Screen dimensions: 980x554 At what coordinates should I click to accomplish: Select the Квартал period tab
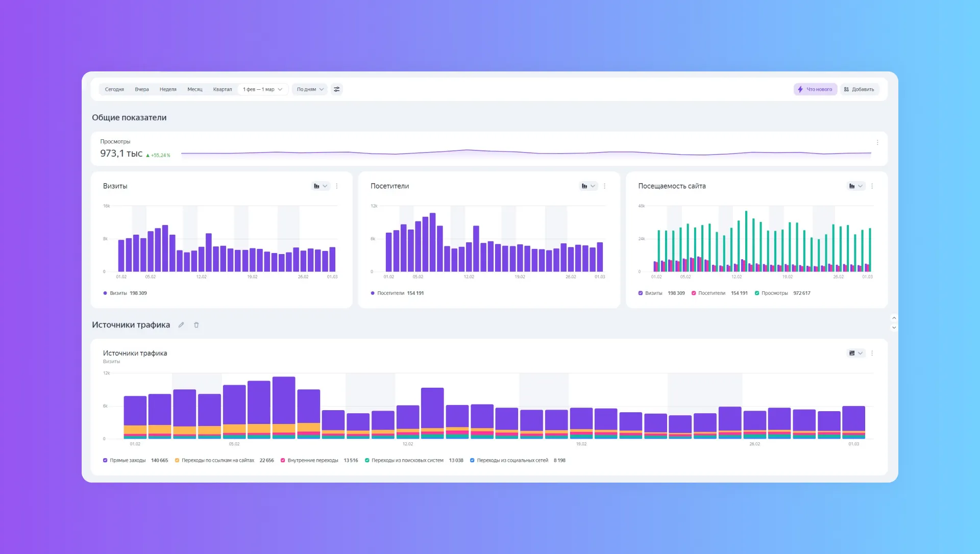pyautogui.click(x=223, y=89)
